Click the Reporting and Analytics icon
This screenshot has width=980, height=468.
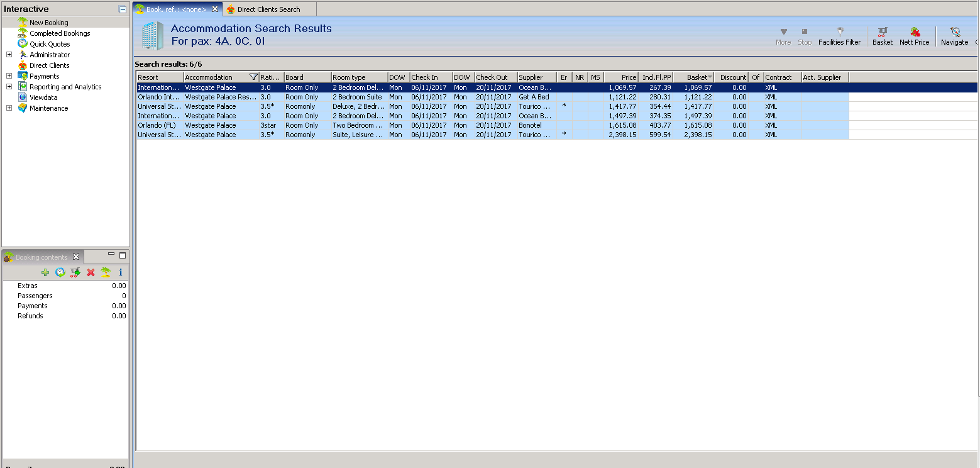point(23,87)
